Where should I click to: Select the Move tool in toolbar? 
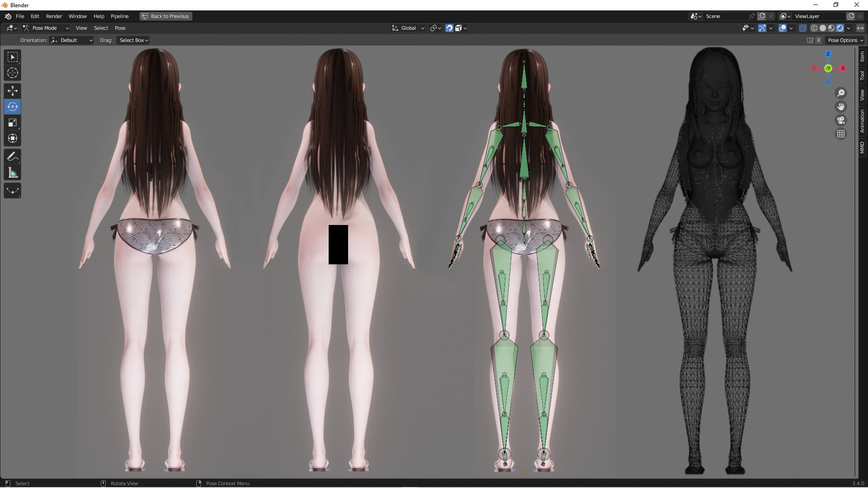(12, 91)
